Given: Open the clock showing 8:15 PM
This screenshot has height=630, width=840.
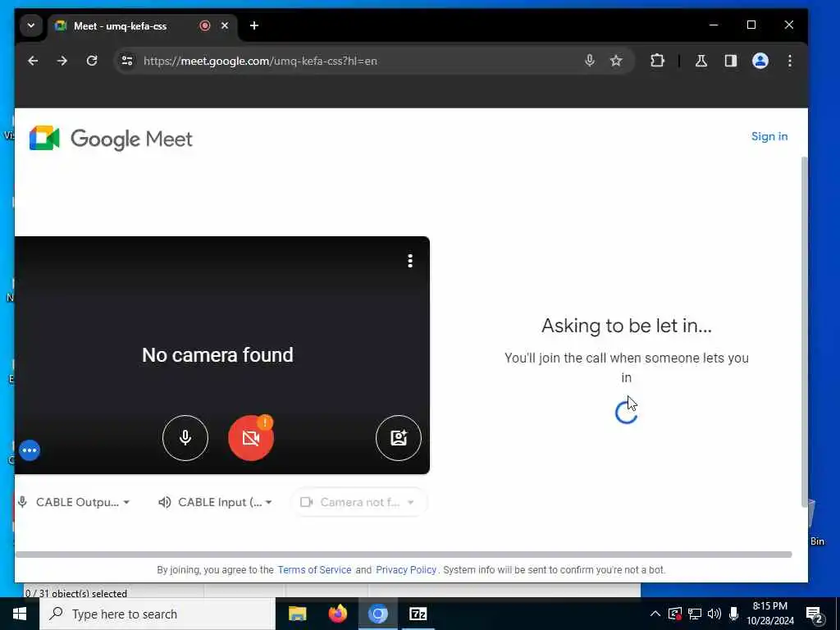Looking at the screenshot, I should [x=769, y=614].
